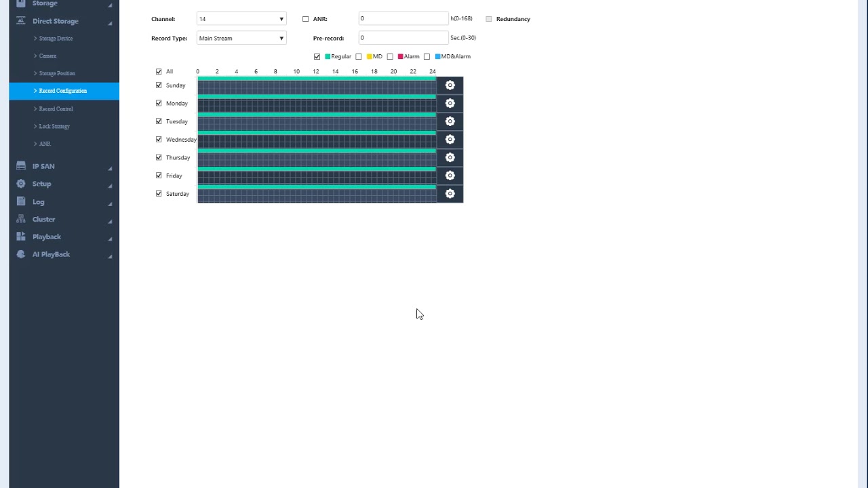
Task: Click the yellow MD color swatch
Action: click(x=370, y=56)
